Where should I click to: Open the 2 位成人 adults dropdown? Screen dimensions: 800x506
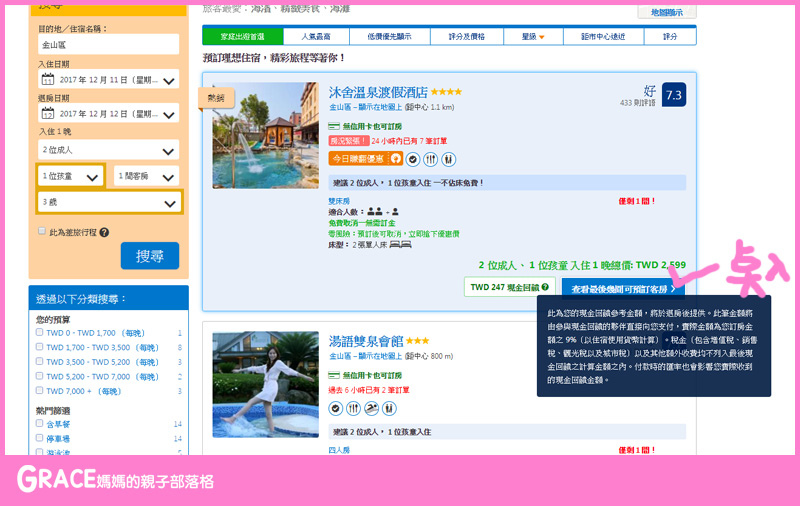(x=109, y=148)
